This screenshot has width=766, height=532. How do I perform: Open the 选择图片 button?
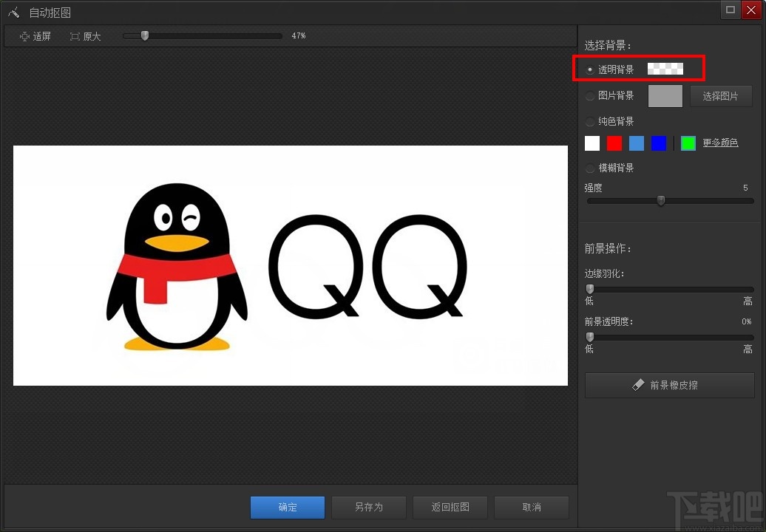tap(721, 96)
